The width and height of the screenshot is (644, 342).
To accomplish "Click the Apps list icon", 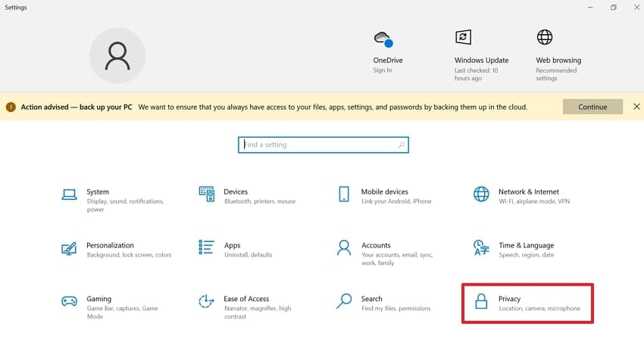I will click(206, 247).
